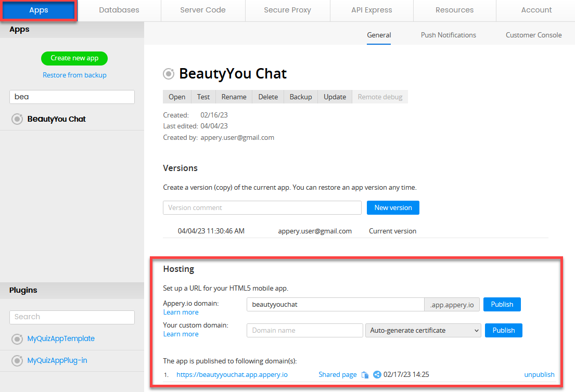The image size is (575, 392).
Task: Publish to the custom domain
Action: (x=504, y=331)
